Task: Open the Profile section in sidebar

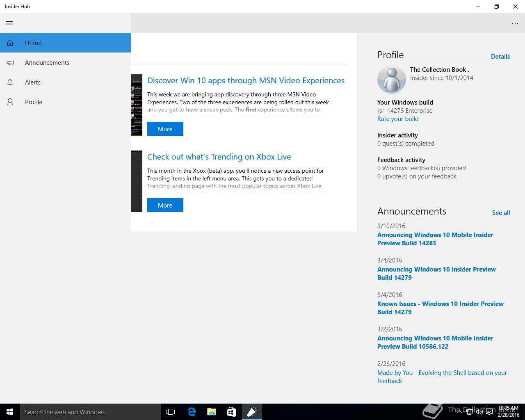Action: point(66,102)
